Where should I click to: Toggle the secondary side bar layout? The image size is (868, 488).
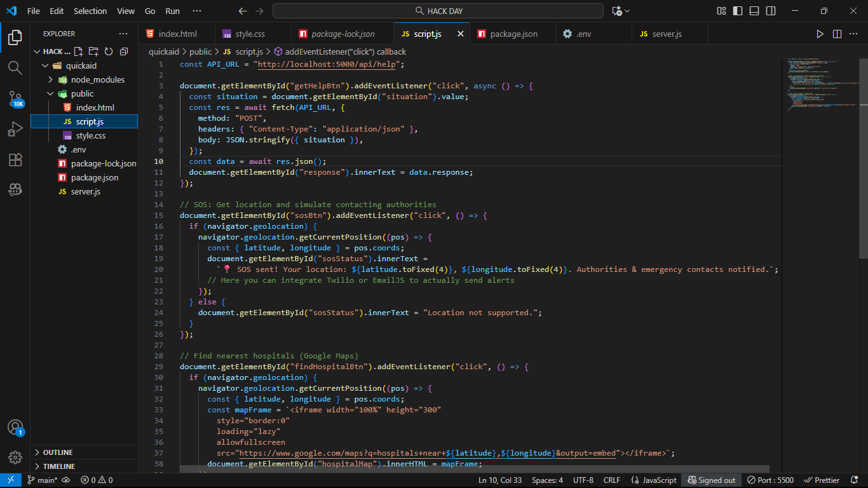tap(770, 11)
